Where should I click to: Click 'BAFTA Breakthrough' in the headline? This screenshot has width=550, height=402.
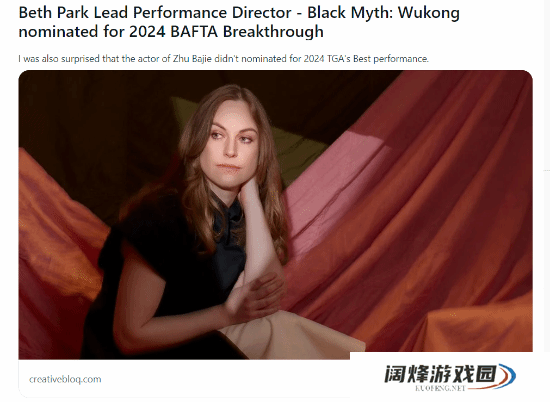247,31
